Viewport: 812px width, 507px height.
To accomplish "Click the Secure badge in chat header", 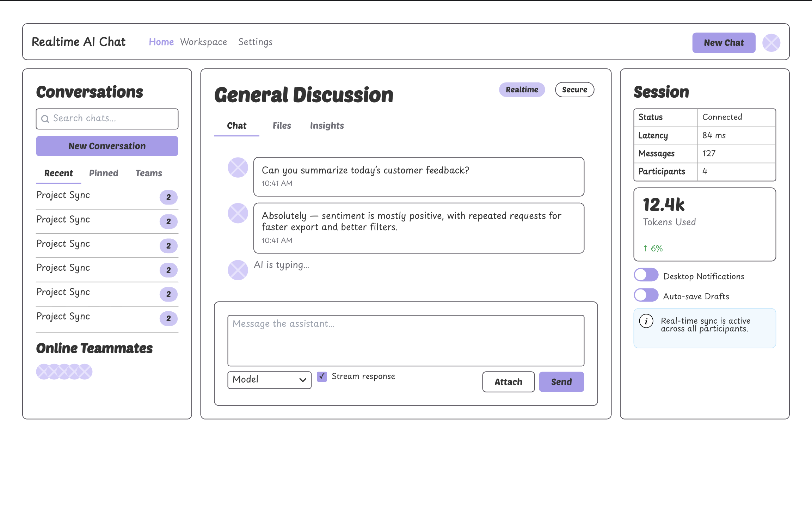I will point(574,90).
